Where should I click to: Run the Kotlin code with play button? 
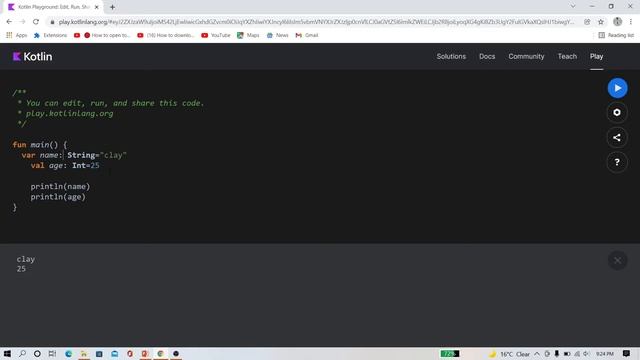tap(617, 88)
